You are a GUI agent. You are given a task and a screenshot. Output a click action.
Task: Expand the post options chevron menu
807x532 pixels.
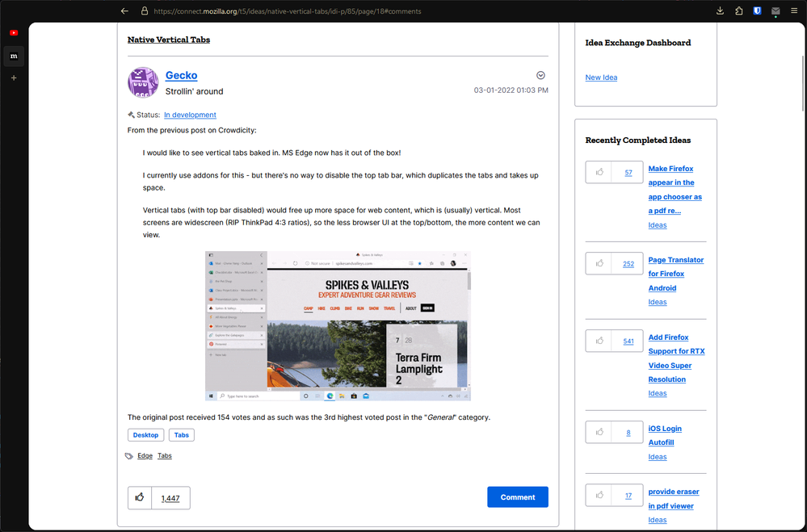pos(540,75)
